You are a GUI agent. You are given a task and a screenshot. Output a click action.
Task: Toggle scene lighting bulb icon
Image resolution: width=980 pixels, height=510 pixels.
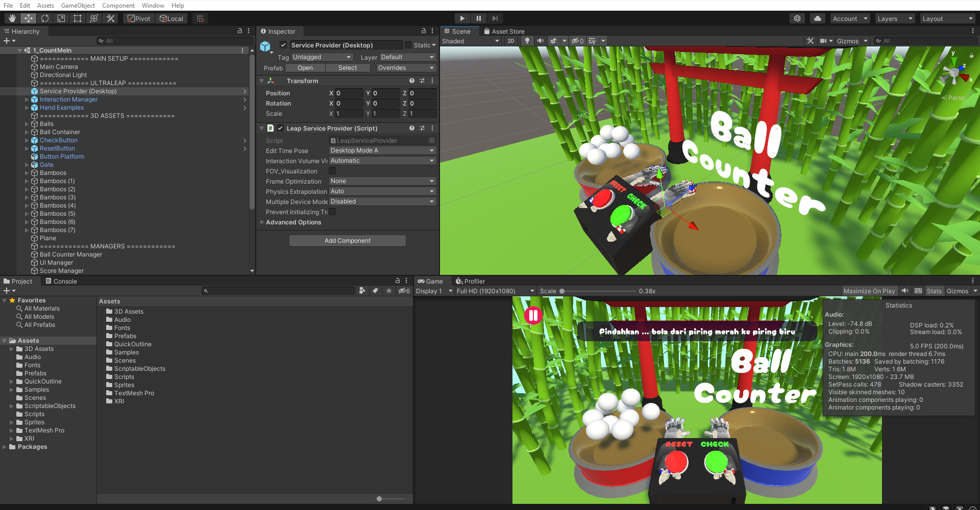527,41
